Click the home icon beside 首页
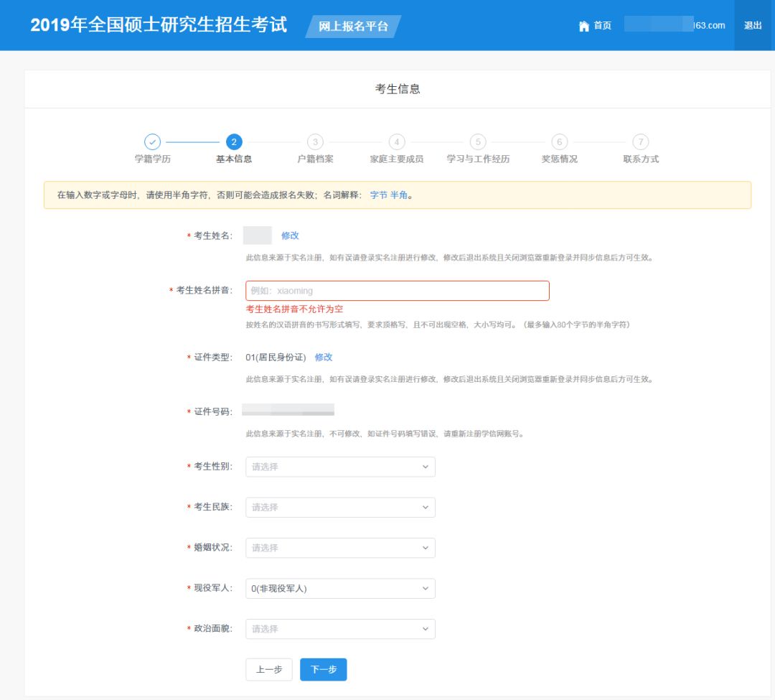Screen dimensions: 775x700 pos(583,26)
